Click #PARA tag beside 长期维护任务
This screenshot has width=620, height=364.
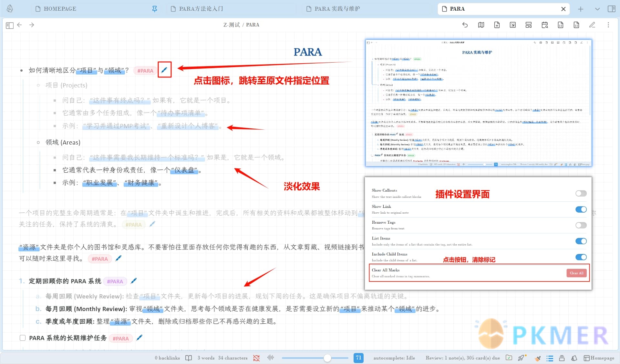click(121, 339)
